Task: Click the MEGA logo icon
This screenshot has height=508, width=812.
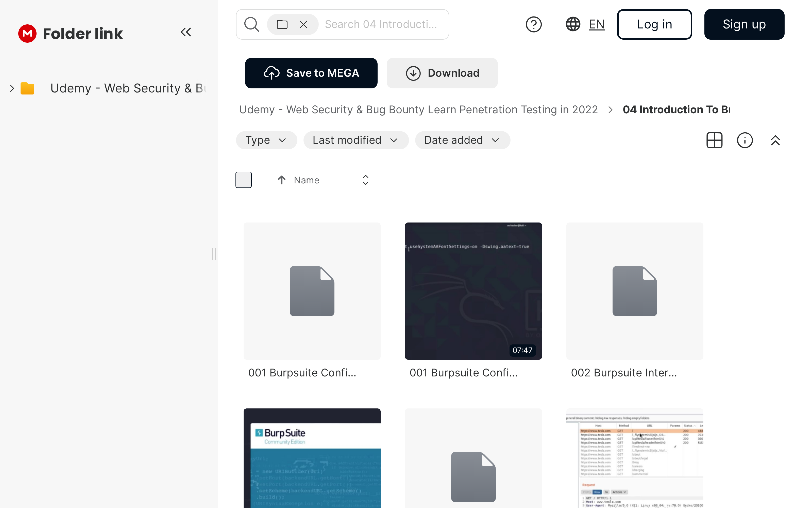Action: (x=27, y=33)
